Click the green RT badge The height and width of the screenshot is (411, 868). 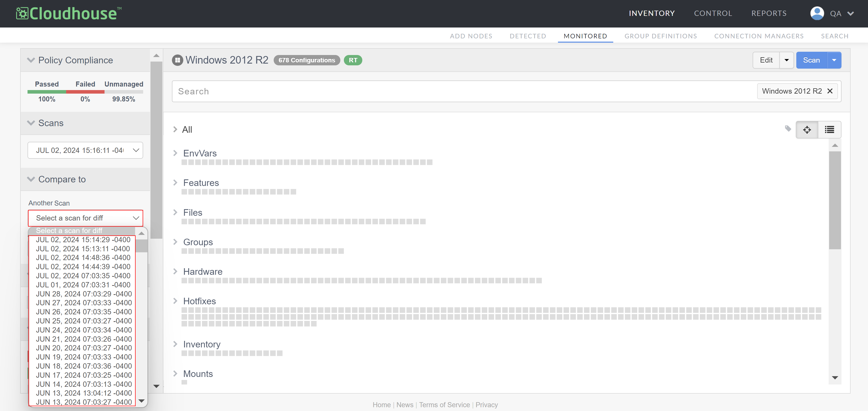point(353,60)
